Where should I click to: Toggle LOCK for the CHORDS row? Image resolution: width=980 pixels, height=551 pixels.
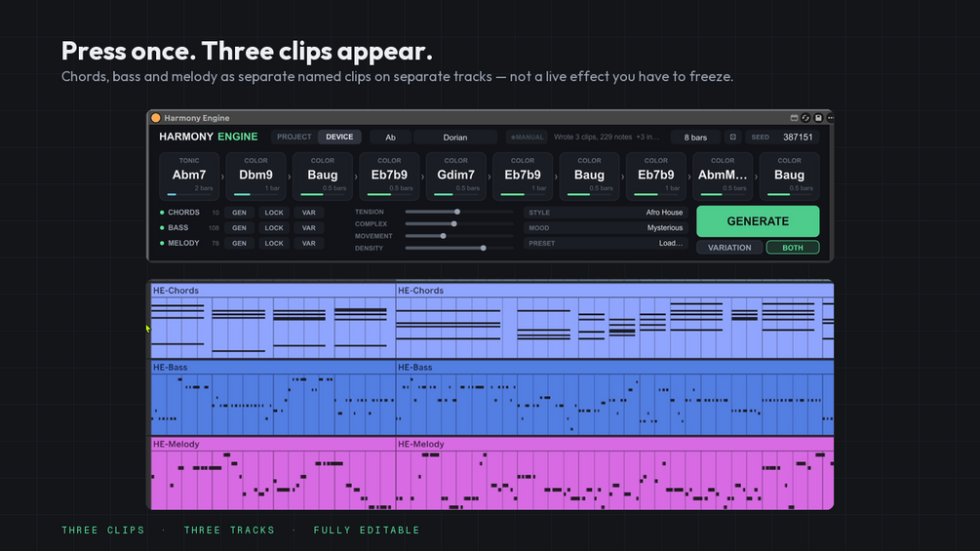point(274,213)
